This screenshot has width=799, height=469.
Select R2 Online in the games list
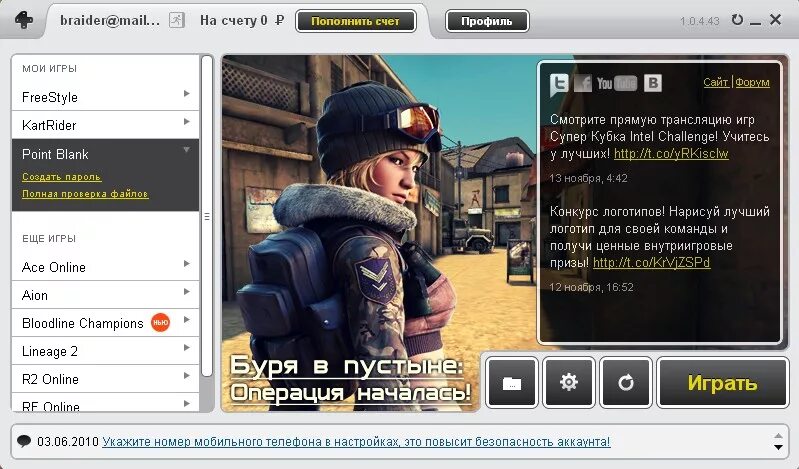point(105,379)
